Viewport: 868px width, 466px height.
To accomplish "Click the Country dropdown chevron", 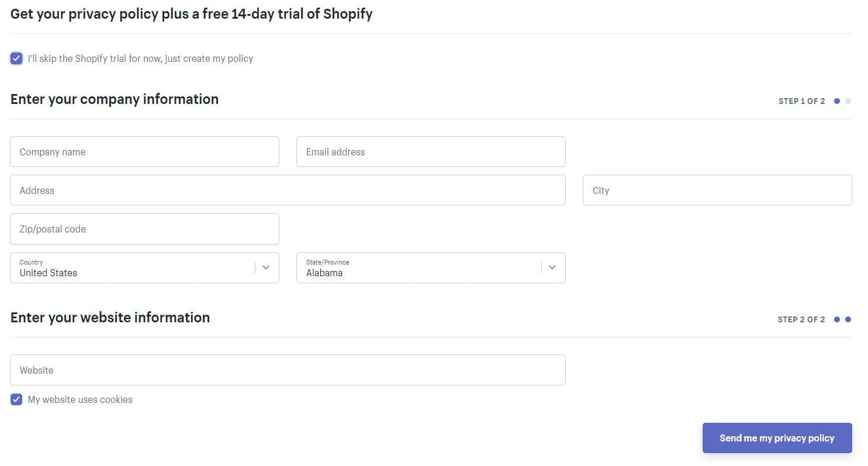I will [x=266, y=267].
